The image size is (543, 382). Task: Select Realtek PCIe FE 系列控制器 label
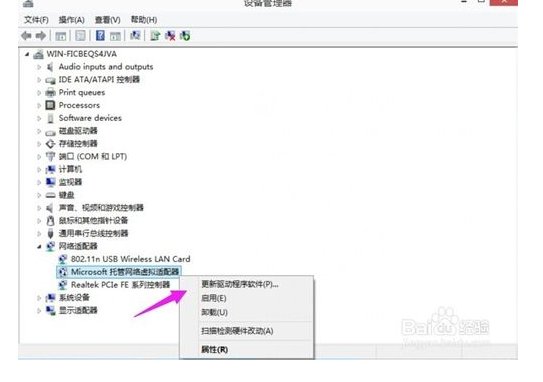coord(121,285)
